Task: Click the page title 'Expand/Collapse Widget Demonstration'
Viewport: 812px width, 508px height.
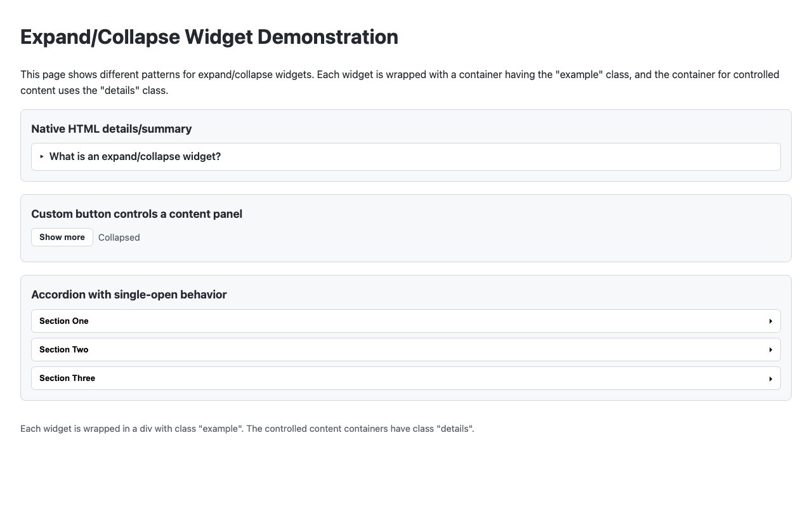Action: point(209,37)
